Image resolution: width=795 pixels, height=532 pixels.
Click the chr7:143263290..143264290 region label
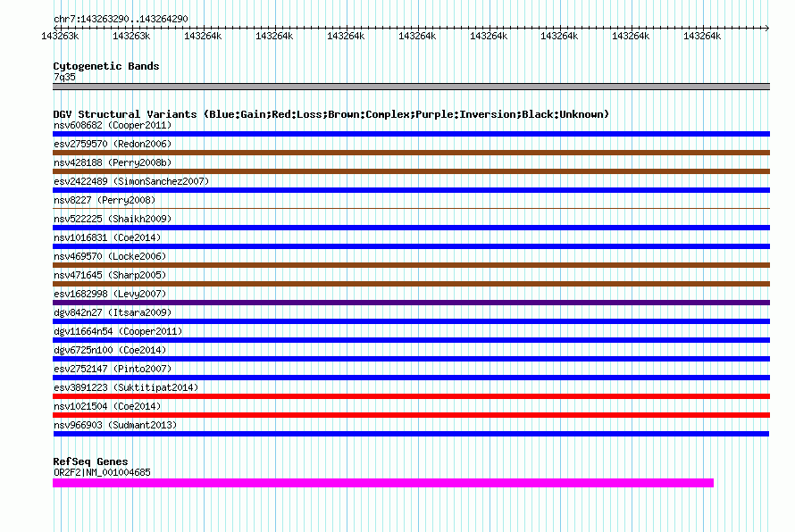121,19
